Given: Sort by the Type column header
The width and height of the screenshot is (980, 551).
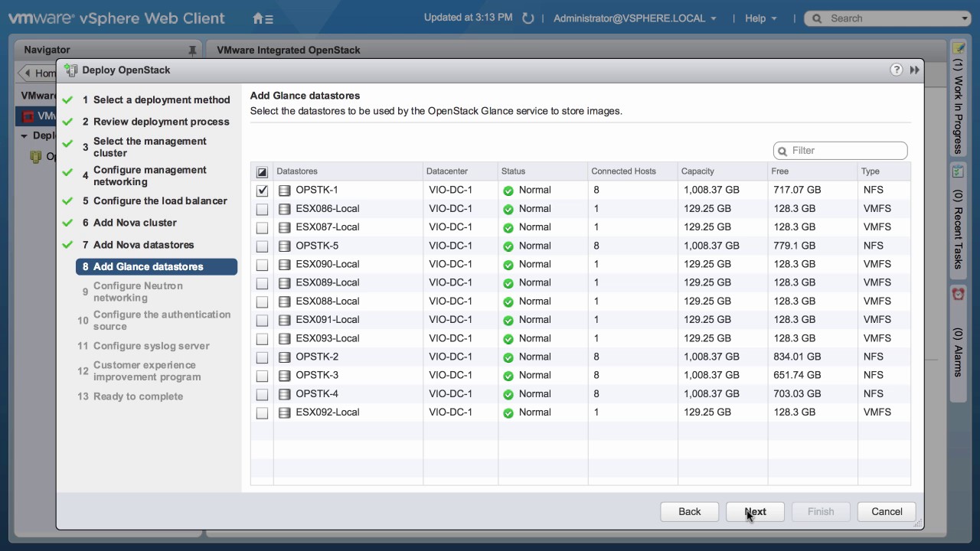Looking at the screenshot, I should 884,171.
